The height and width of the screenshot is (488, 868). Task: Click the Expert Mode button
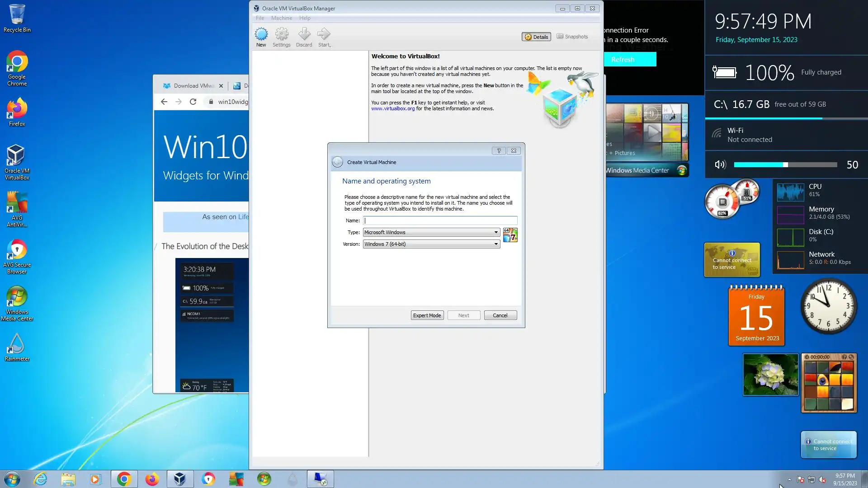(x=427, y=315)
